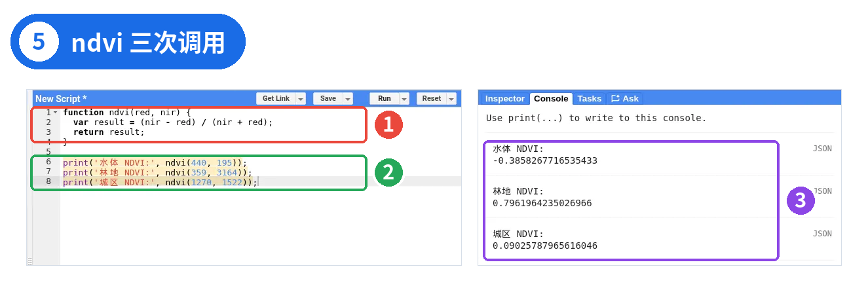The height and width of the screenshot is (292, 868).
Task: Select console value -0.3858267716535433
Action: [x=545, y=160]
